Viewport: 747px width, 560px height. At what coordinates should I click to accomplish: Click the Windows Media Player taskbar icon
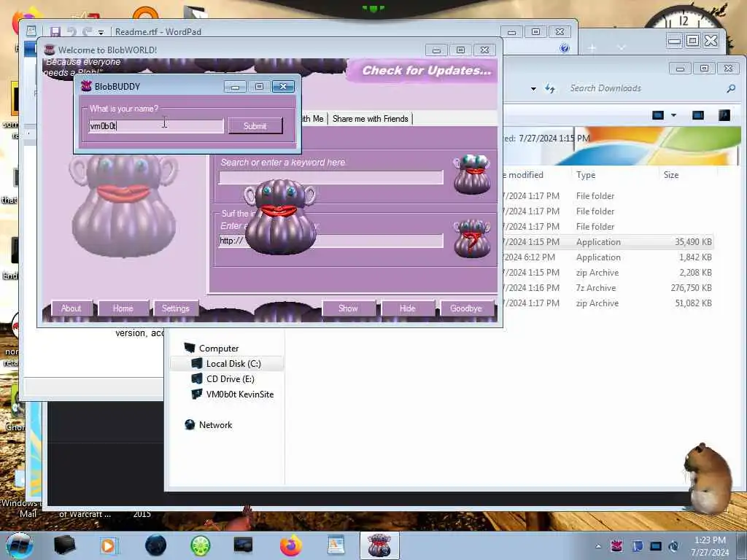109,545
